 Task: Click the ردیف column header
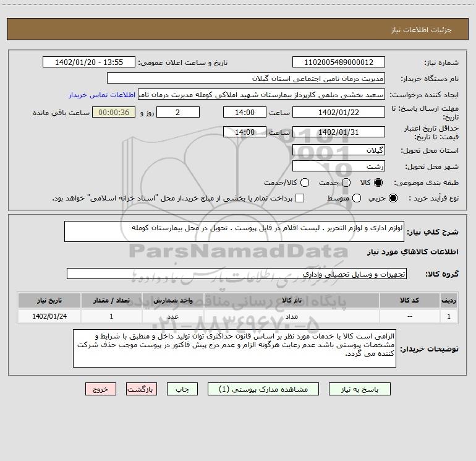pos(449,300)
